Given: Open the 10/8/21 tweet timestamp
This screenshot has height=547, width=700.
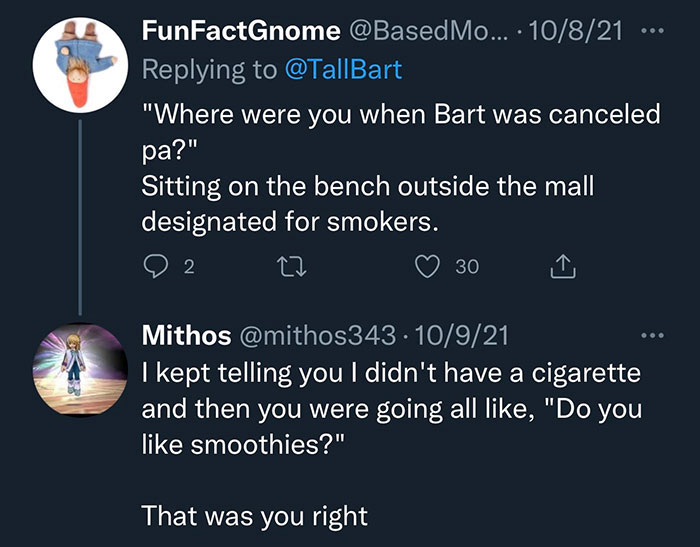Looking at the screenshot, I should (x=565, y=31).
